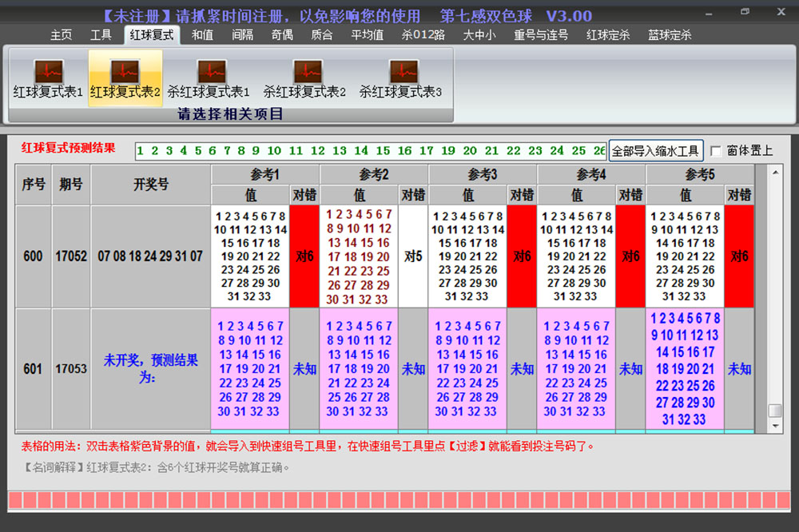
Task: Click sequence number 601
Action: pyautogui.click(x=33, y=369)
